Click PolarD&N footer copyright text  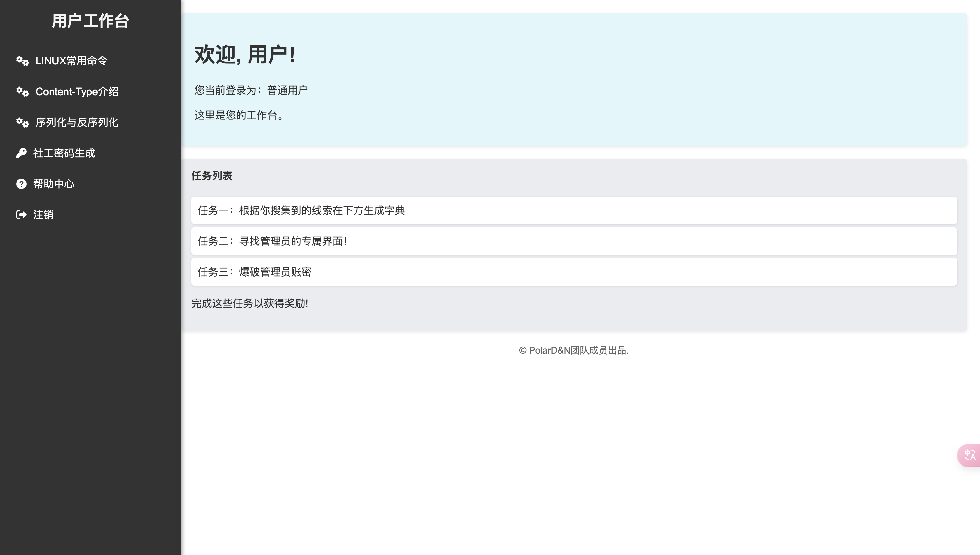573,350
